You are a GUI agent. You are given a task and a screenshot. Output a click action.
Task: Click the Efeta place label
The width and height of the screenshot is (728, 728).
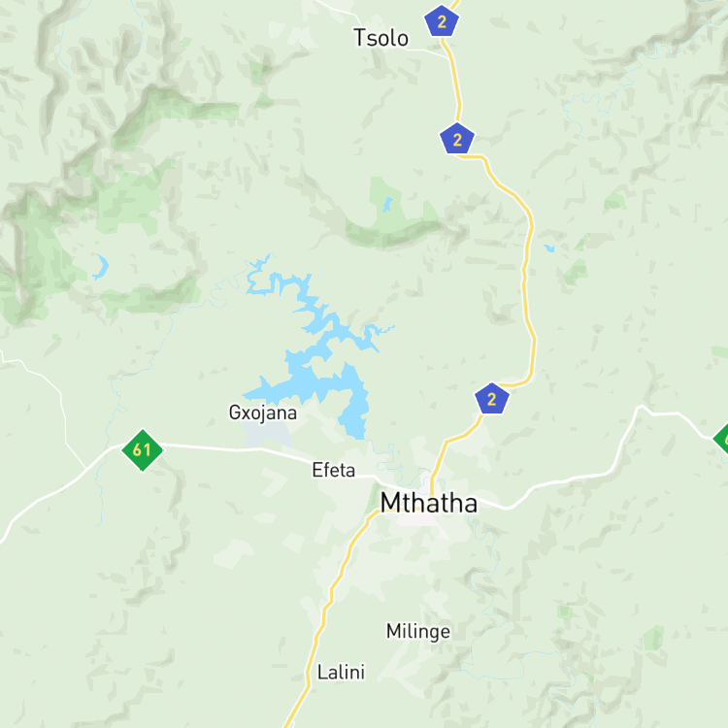click(x=333, y=470)
